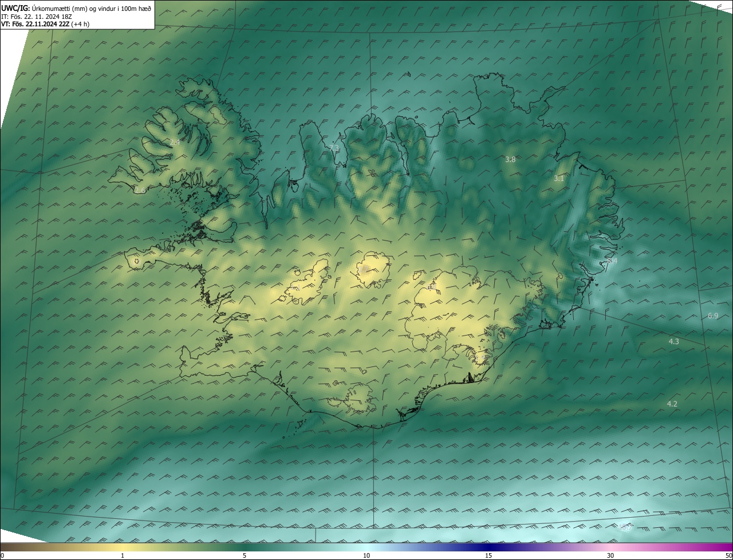
Task: Click the 30 tick on the color scale
Action: pyautogui.click(x=610, y=555)
